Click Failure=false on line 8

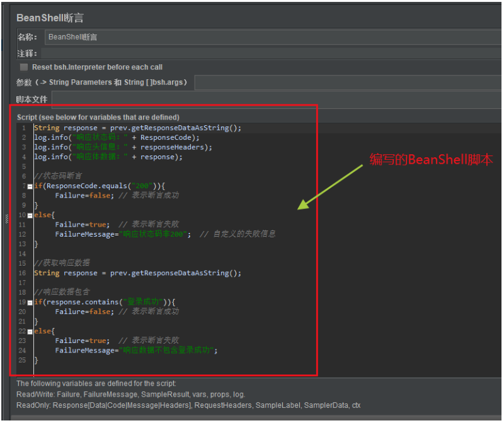pyautogui.click(x=84, y=195)
